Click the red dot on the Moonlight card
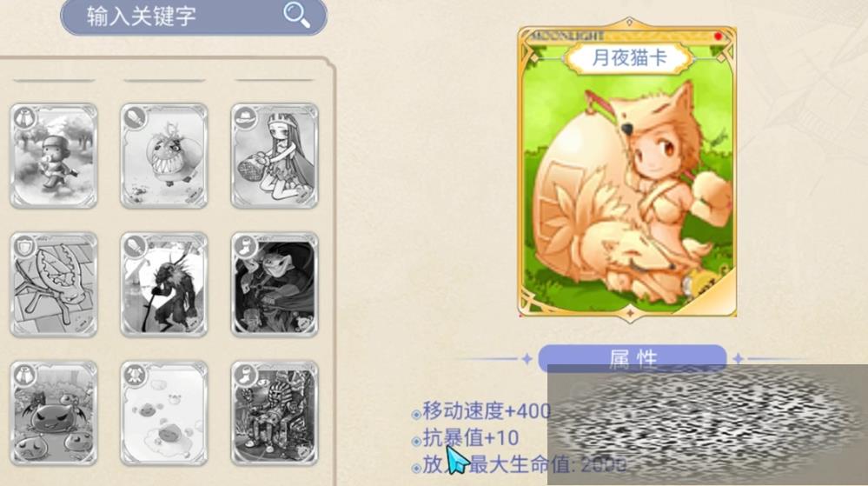 (x=718, y=36)
